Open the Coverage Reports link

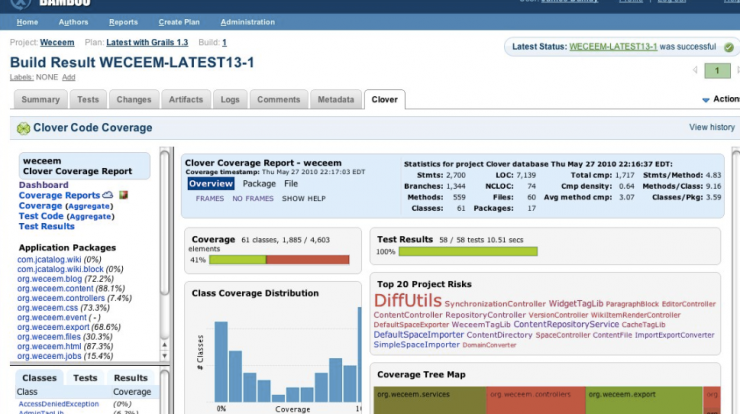[59, 195]
